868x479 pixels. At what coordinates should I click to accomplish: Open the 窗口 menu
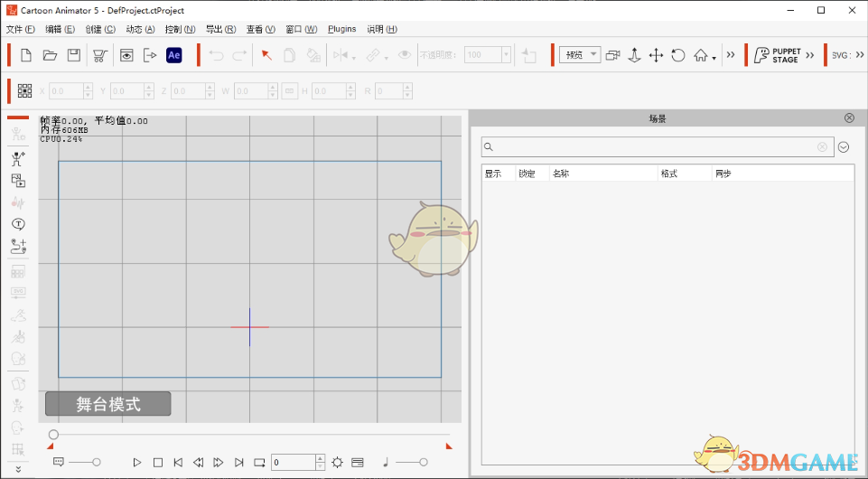301,29
